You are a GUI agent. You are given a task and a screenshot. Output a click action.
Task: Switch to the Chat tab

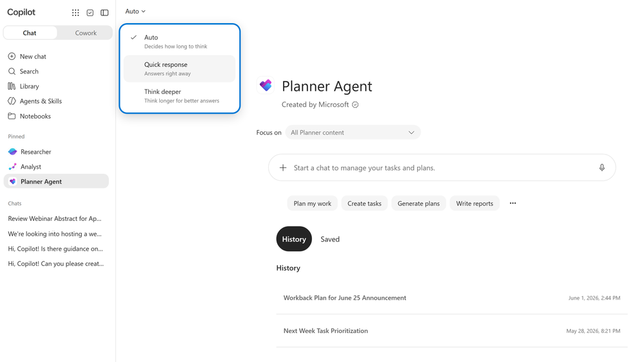(30, 33)
